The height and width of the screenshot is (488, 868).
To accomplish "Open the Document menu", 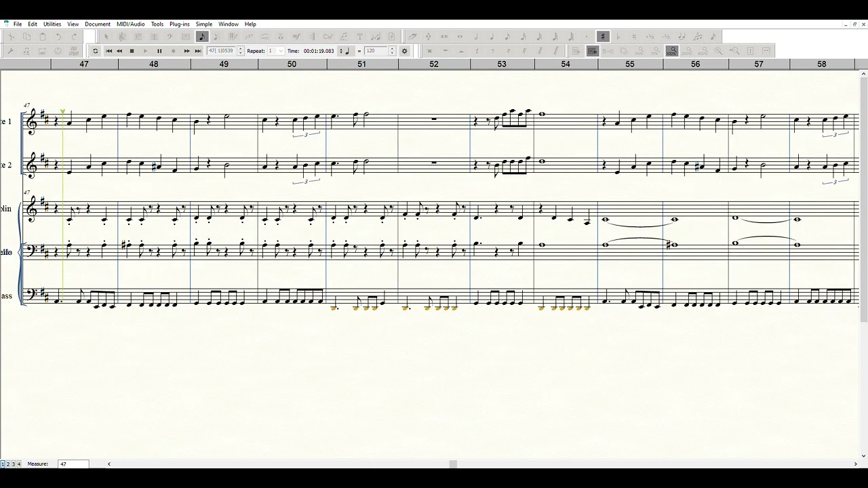I will [98, 24].
